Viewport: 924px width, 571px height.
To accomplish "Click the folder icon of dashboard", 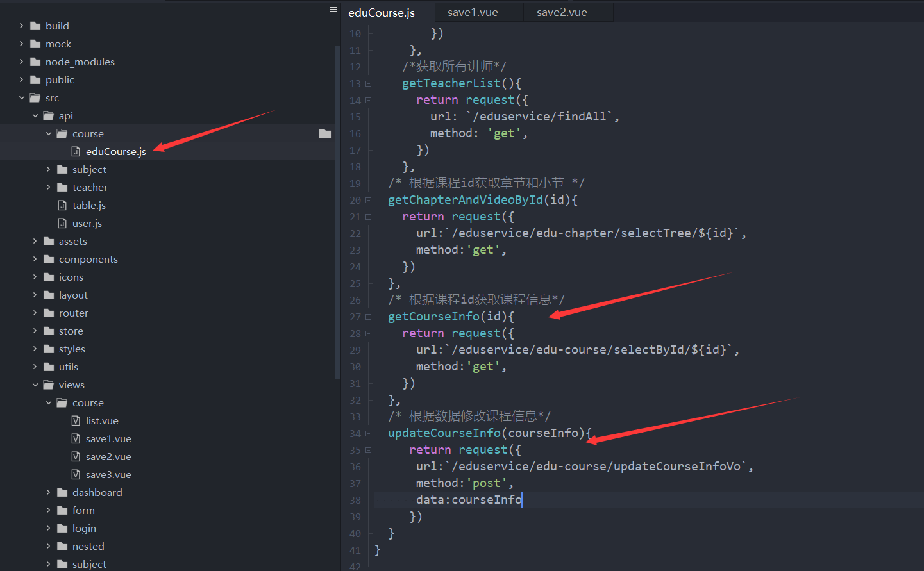I will 62,493.
